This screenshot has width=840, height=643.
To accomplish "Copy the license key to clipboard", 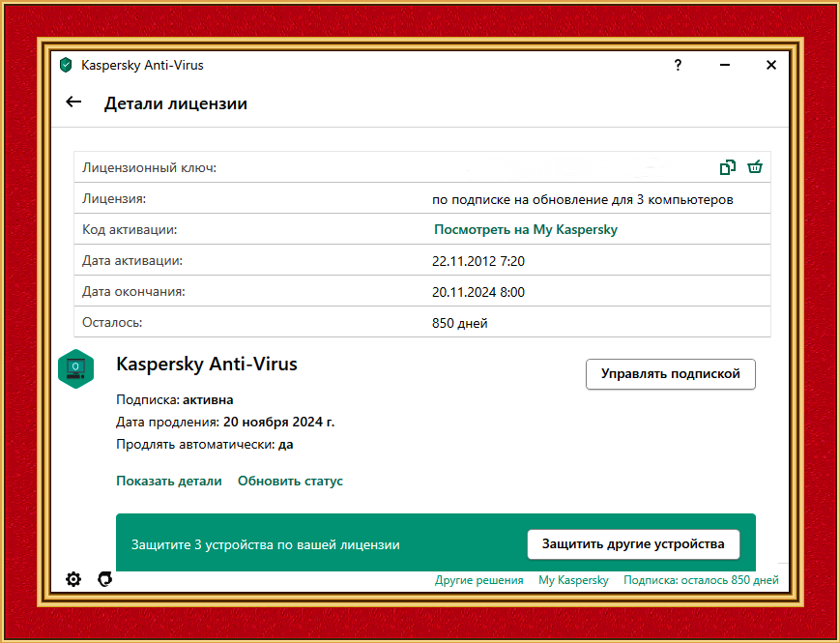I will 728,167.
